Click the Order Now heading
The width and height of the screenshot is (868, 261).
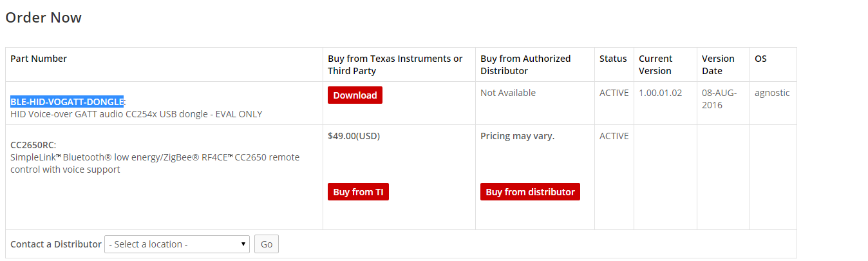pos(44,17)
